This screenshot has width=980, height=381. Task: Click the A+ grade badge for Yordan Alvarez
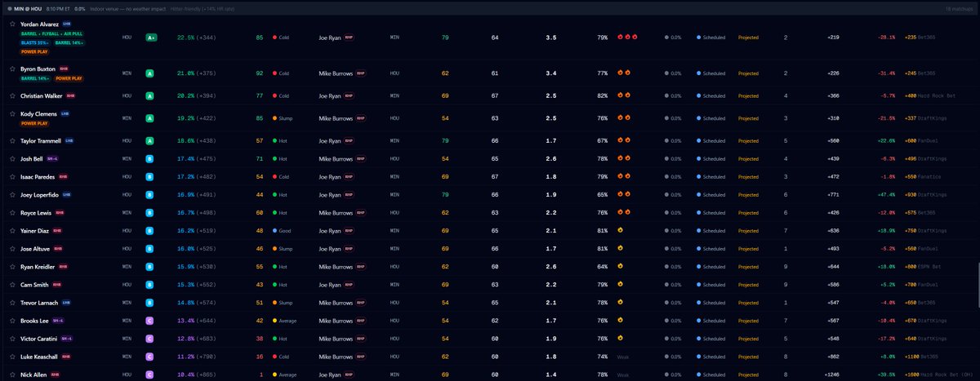click(x=151, y=38)
